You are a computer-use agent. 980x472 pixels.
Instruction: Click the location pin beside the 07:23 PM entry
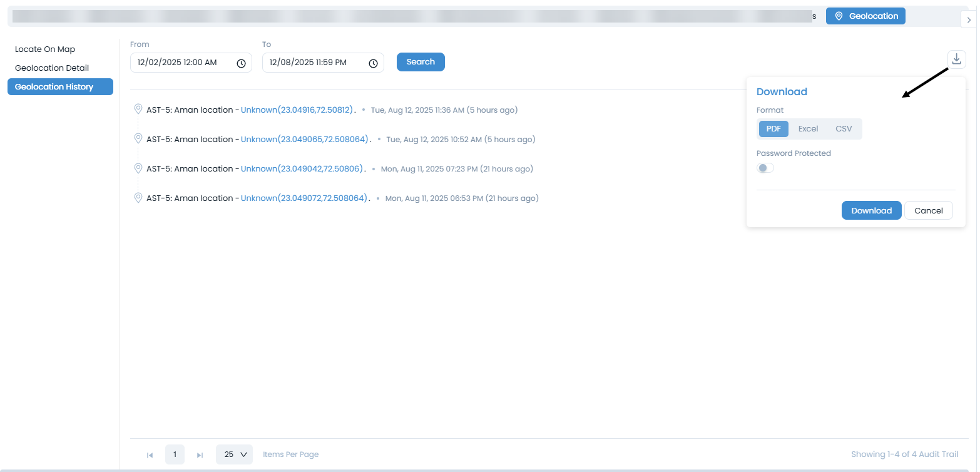(x=138, y=168)
